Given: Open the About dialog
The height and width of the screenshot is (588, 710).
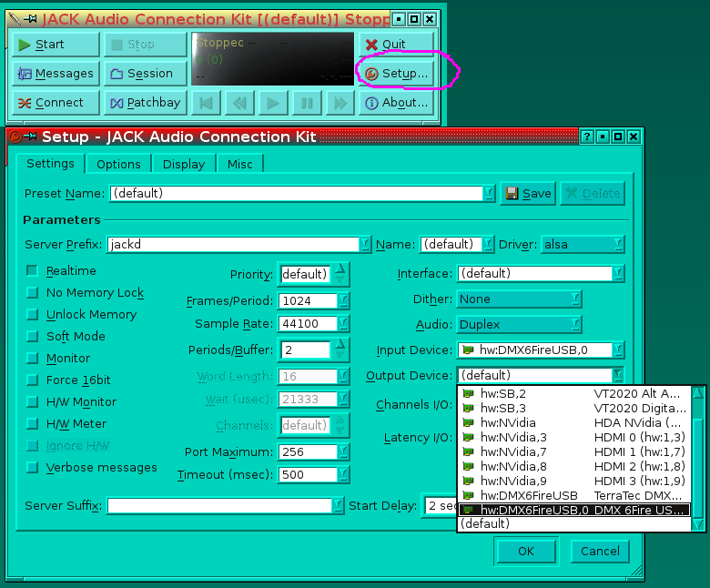Looking at the screenshot, I should coord(396,103).
